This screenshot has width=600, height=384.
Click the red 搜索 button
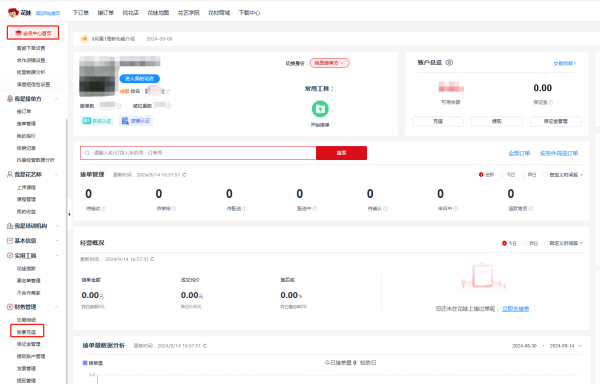tap(341, 153)
